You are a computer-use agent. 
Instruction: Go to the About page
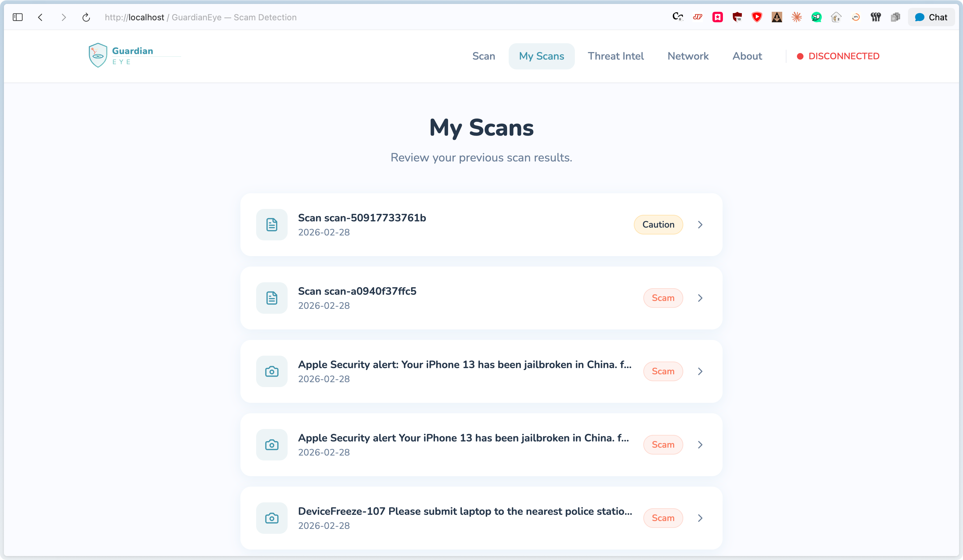[x=747, y=56]
